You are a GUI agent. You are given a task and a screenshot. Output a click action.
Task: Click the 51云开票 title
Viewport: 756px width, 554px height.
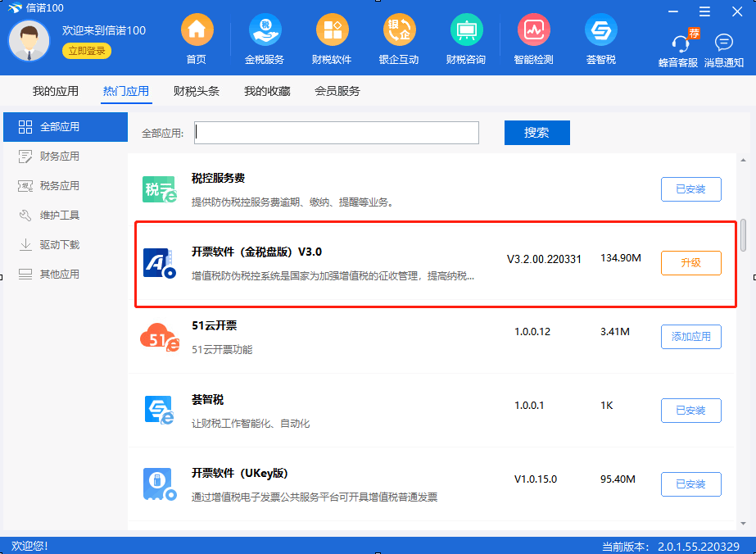click(215, 325)
